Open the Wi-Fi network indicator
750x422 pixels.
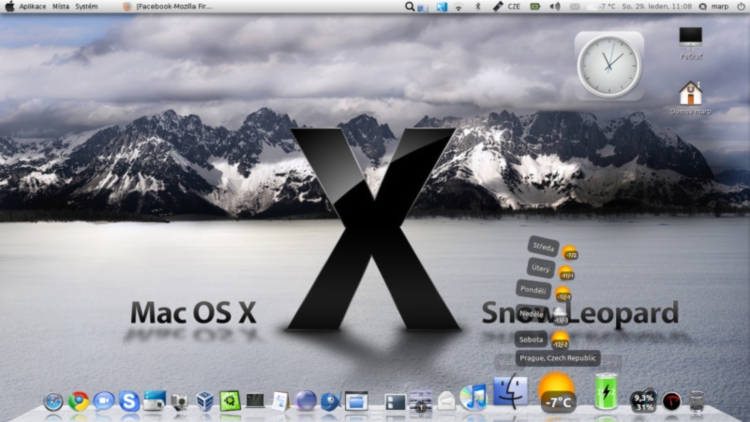(x=459, y=7)
